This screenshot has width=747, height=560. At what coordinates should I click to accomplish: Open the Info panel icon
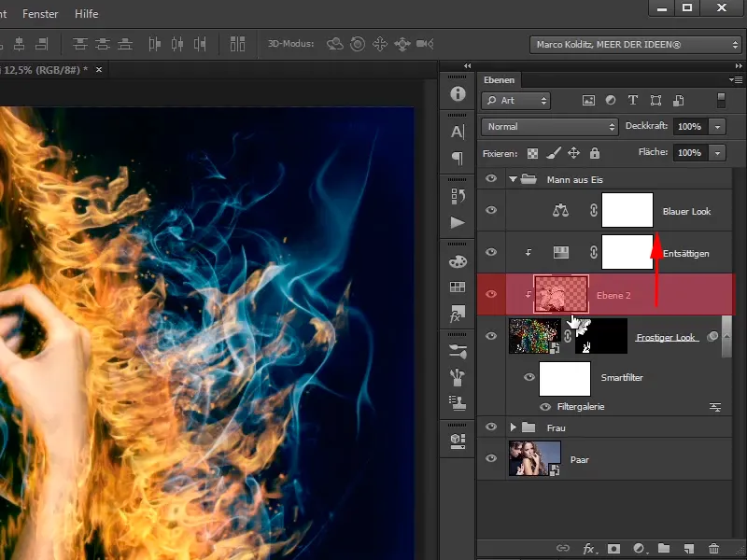458,93
